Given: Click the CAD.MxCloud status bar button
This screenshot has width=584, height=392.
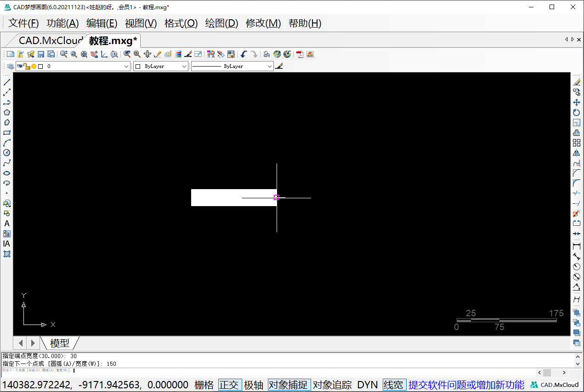Looking at the screenshot, I should [555, 385].
